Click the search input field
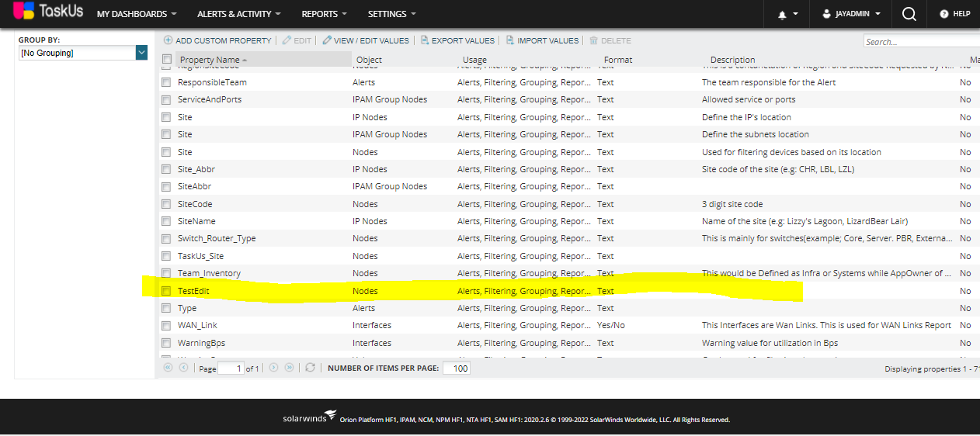 point(921,42)
